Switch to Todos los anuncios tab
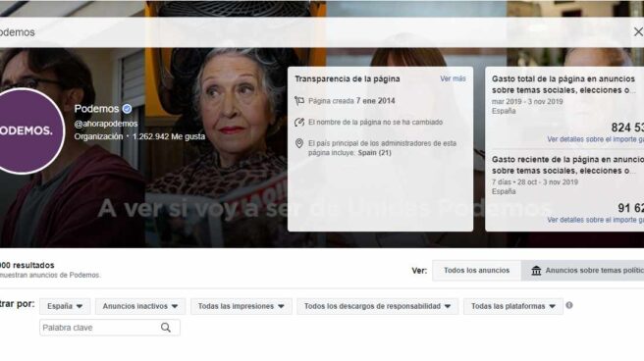 tap(476, 271)
